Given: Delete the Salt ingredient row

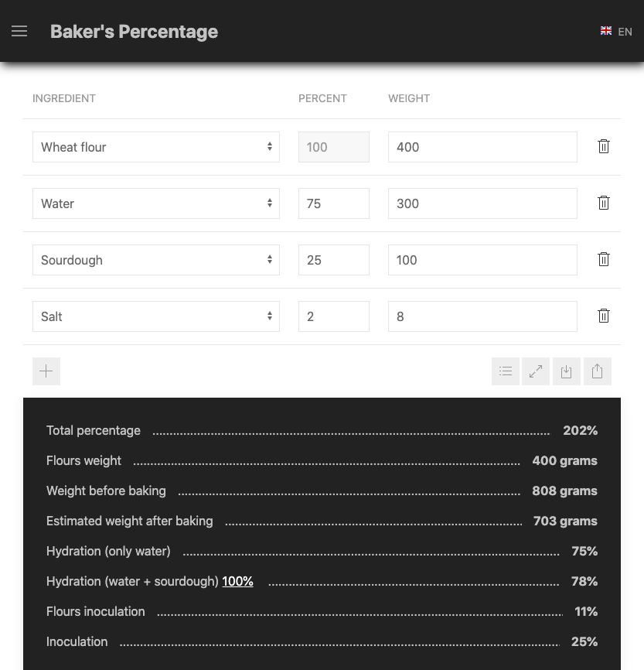Looking at the screenshot, I should (604, 316).
